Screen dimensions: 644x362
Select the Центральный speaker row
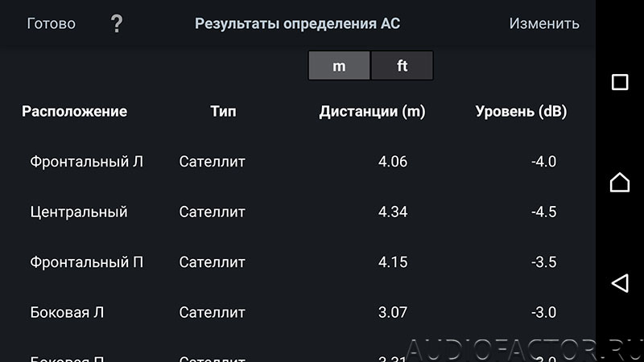pyautogui.click(x=298, y=212)
